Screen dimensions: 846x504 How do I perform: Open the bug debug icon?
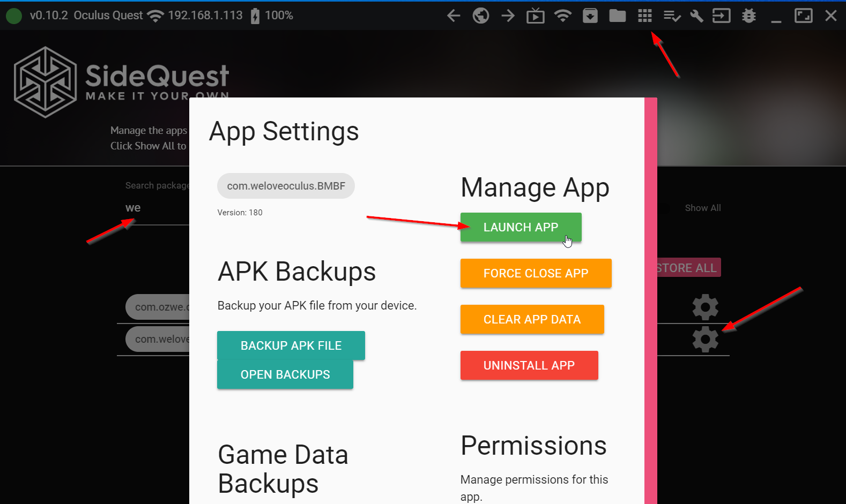[x=749, y=16]
